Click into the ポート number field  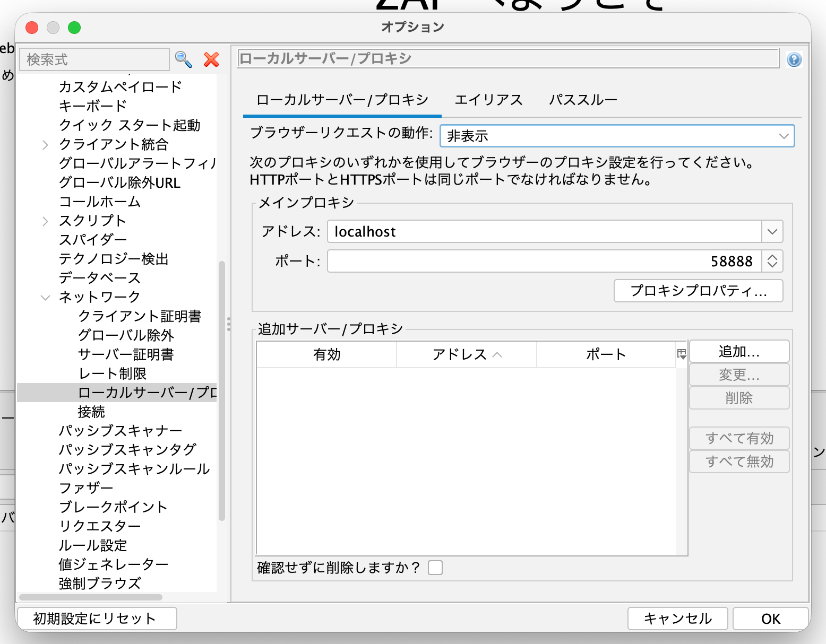point(545,261)
